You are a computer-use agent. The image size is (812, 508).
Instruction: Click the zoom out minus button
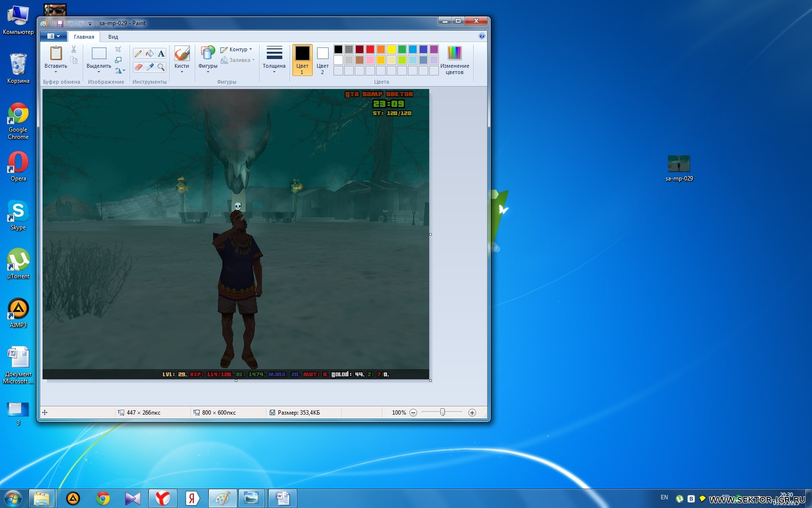[x=413, y=413]
